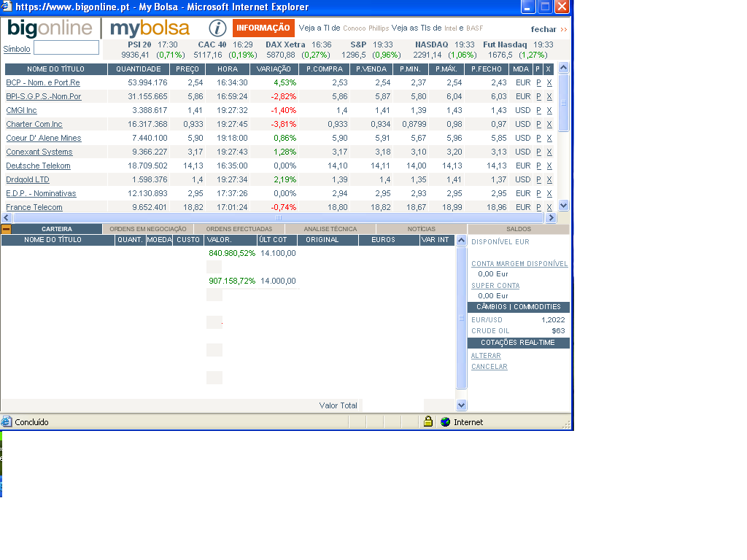Image resolution: width=747 pixels, height=560 pixels.
Task: Open BCP - Nom. e Port.Re stock link
Action: click(x=43, y=83)
